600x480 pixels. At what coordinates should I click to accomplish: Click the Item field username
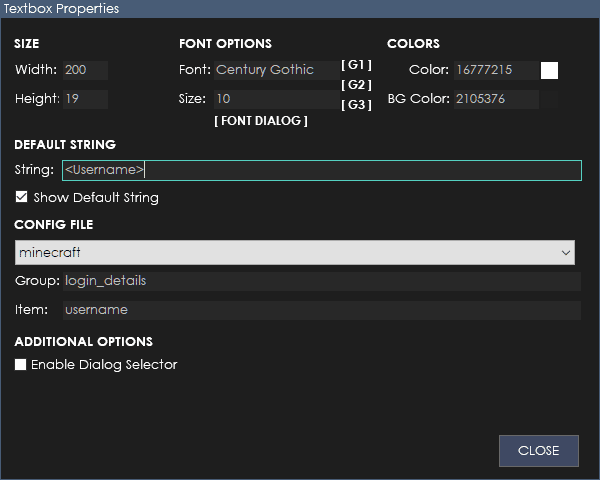(322, 310)
